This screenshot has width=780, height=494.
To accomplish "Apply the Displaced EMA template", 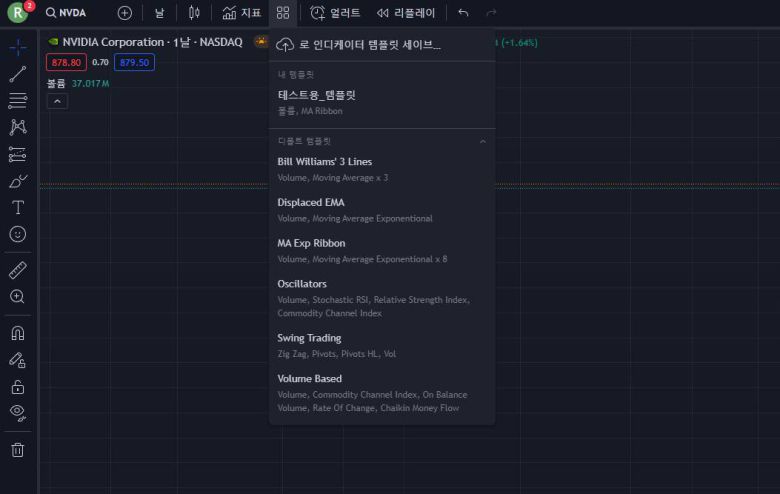I will click(x=382, y=210).
